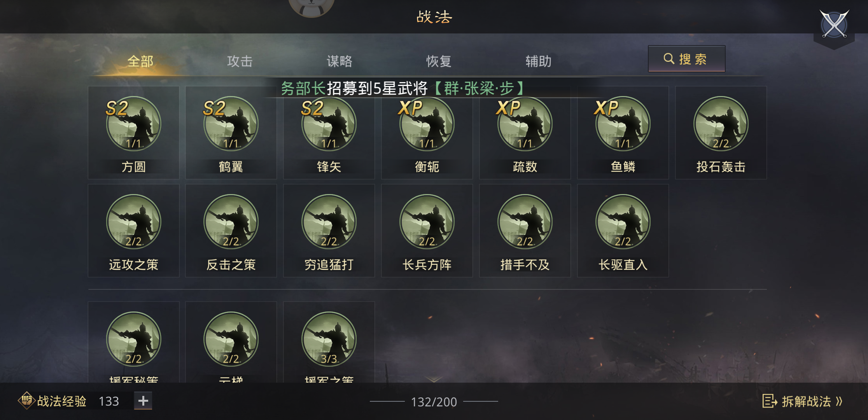Select the 鹤翼 S2 tactic icon
This screenshot has width=868, height=420.
coord(231,124)
